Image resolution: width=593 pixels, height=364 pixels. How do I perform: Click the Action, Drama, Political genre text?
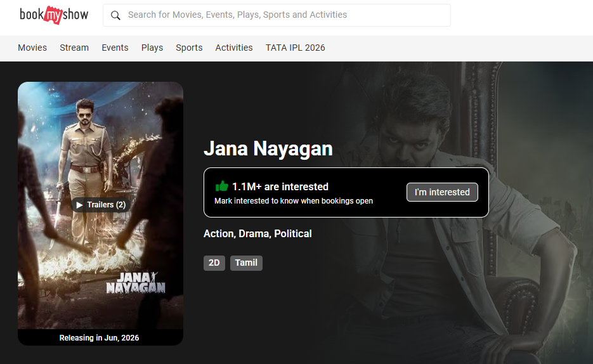pos(257,233)
